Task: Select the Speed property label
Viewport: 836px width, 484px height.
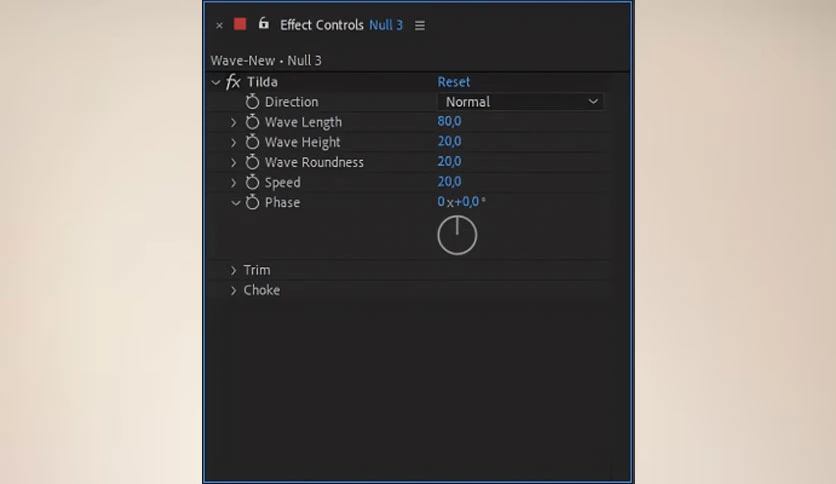Action: pos(283,182)
